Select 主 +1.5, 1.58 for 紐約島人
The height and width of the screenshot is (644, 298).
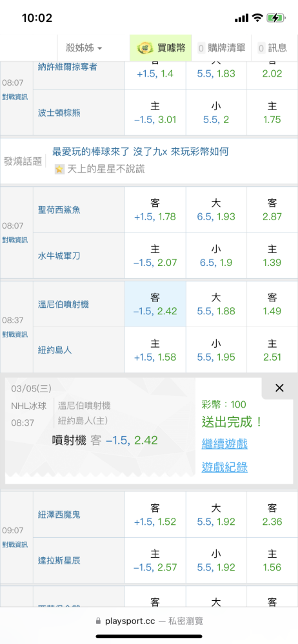[155, 350]
